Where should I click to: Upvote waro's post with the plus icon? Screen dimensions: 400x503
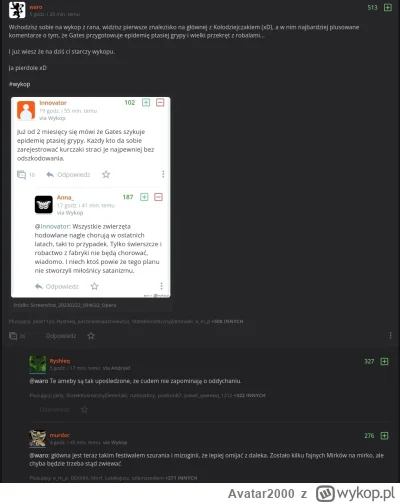point(388,7)
